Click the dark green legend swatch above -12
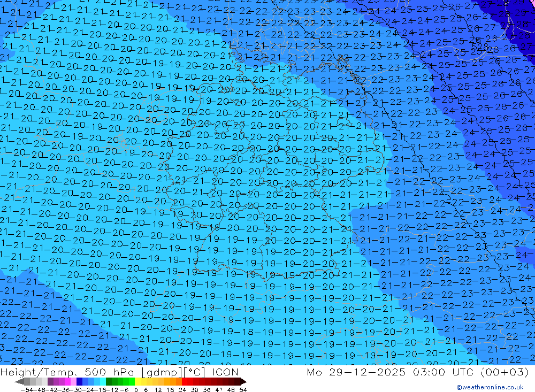This screenshot has height=392, width=535. (109, 382)
